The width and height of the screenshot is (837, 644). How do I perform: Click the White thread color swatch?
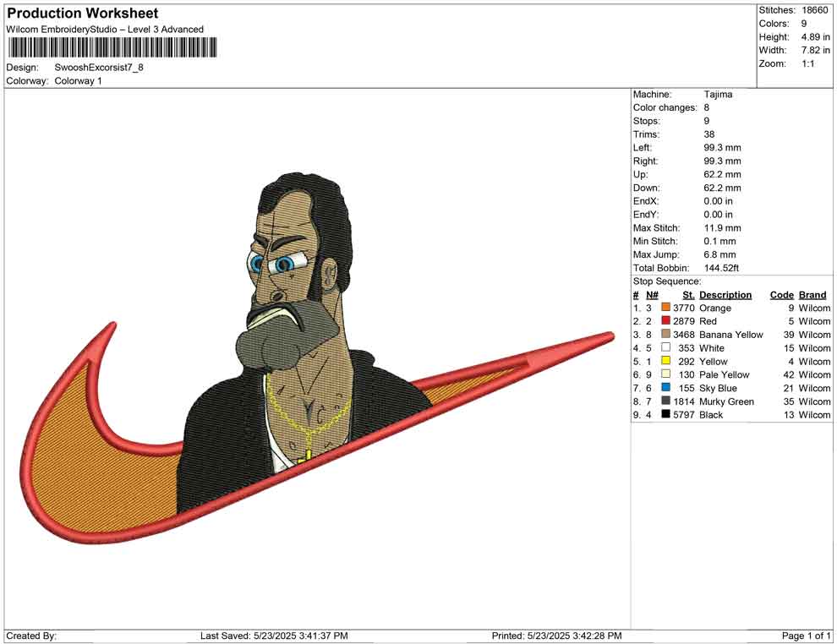point(665,347)
